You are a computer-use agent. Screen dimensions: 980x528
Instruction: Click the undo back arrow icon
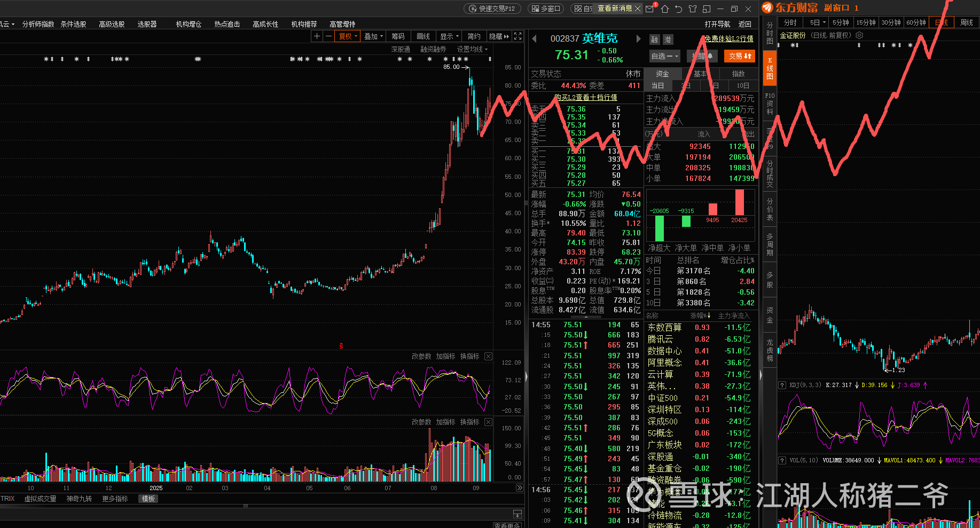tap(679, 9)
